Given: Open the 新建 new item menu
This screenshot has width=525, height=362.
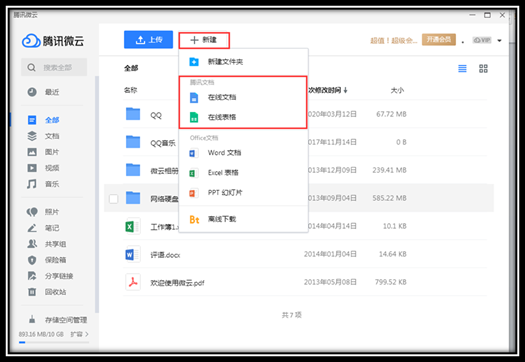Looking at the screenshot, I should [x=204, y=40].
